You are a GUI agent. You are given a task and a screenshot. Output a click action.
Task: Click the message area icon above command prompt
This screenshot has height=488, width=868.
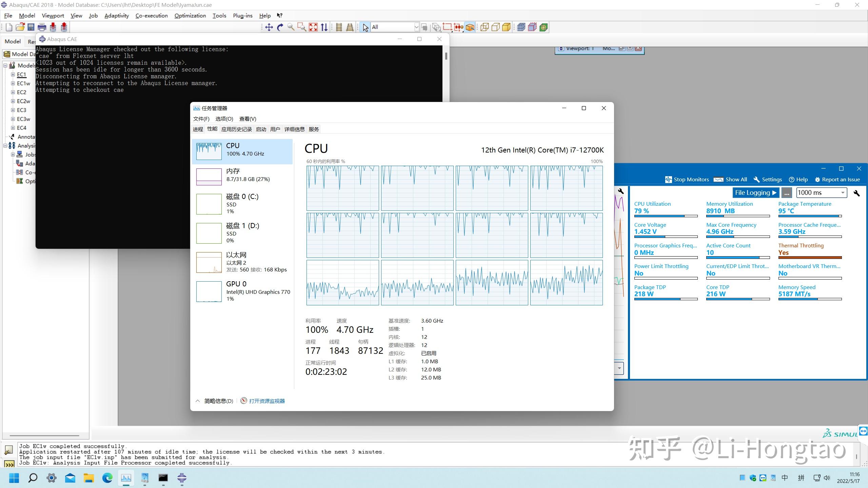(x=8, y=450)
